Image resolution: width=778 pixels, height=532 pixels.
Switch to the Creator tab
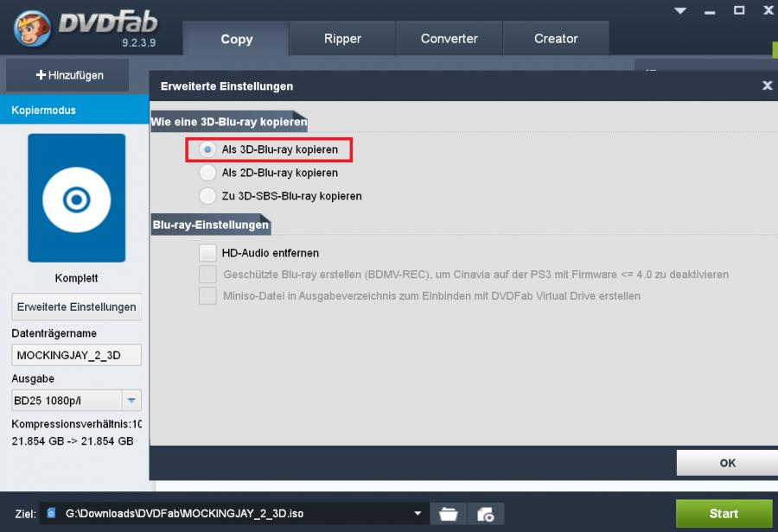pyautogui.click(x=556, y=39)
